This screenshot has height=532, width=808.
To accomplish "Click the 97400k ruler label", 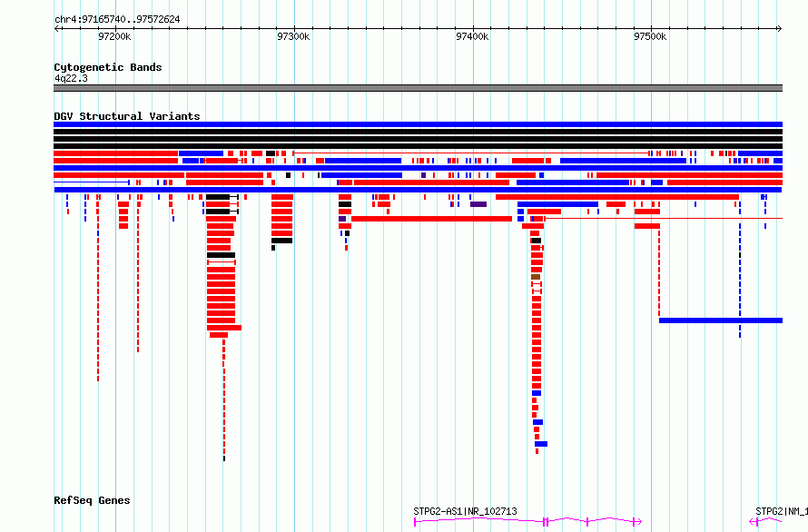I will [x=472, y=36].
